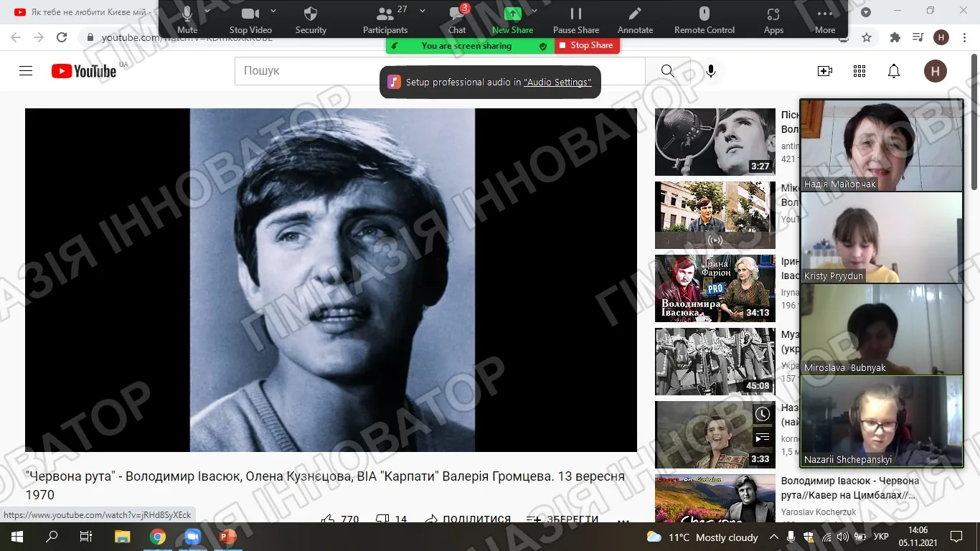This screenshot has width=980, height=551.
Task: Select Remote Control in Zoom toolbar
Action: (705, 19)
